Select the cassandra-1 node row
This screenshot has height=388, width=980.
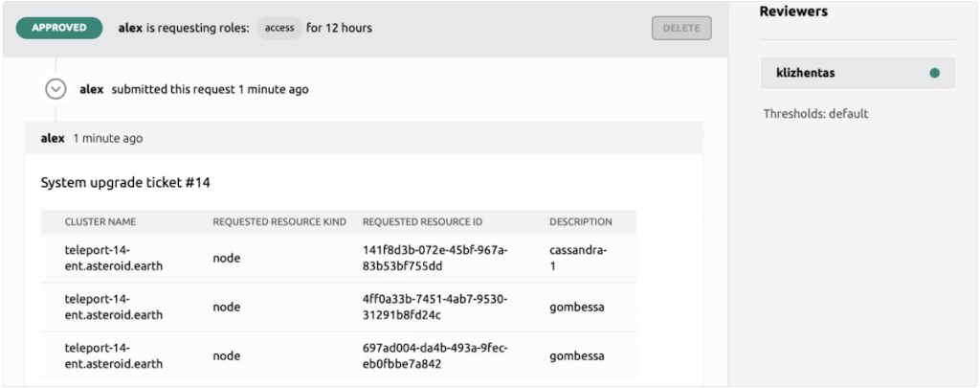[x=338, y=259]
